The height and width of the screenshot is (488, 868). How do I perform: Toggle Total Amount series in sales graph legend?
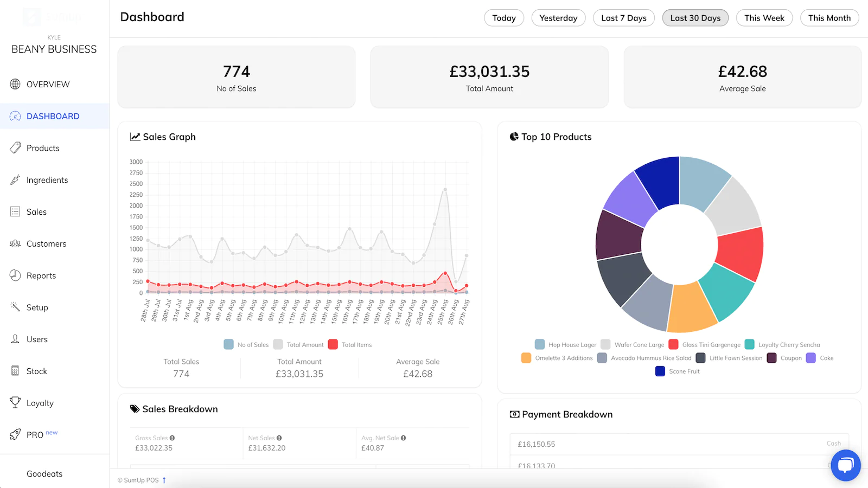coord(278,344)
